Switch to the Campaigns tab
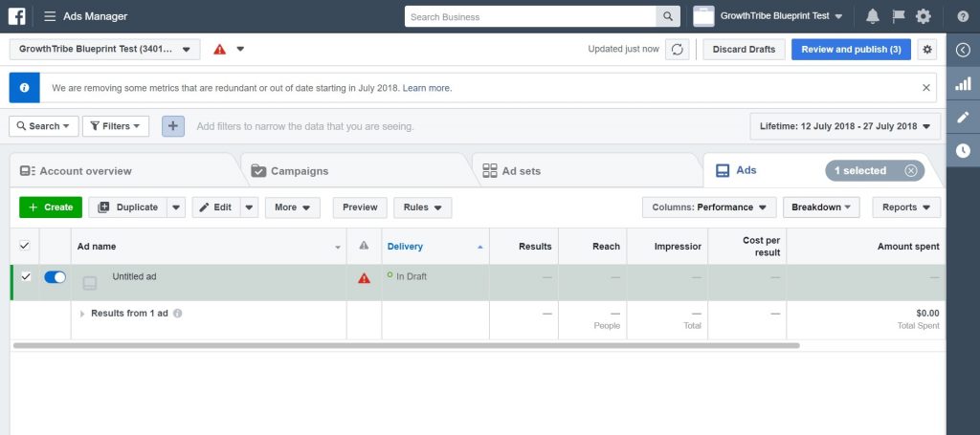This screenshot has height=435, width=980. pos(299,171)
